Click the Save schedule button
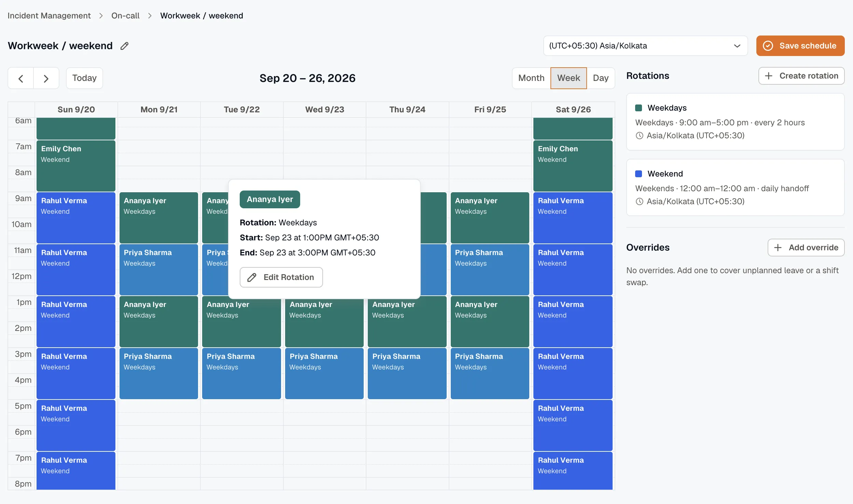Screen dimensions: 853x504 (800, 46)
